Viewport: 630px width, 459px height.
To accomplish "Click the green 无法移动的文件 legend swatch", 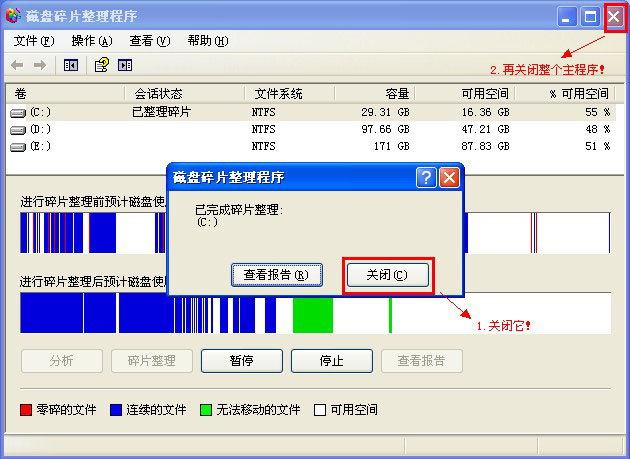I will tap(206, 410).
